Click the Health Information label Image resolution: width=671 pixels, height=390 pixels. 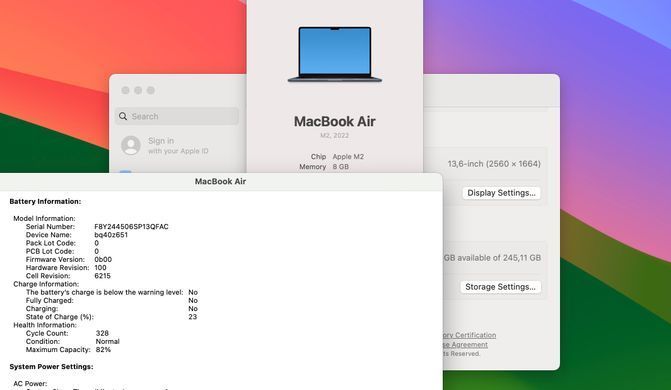46,325
